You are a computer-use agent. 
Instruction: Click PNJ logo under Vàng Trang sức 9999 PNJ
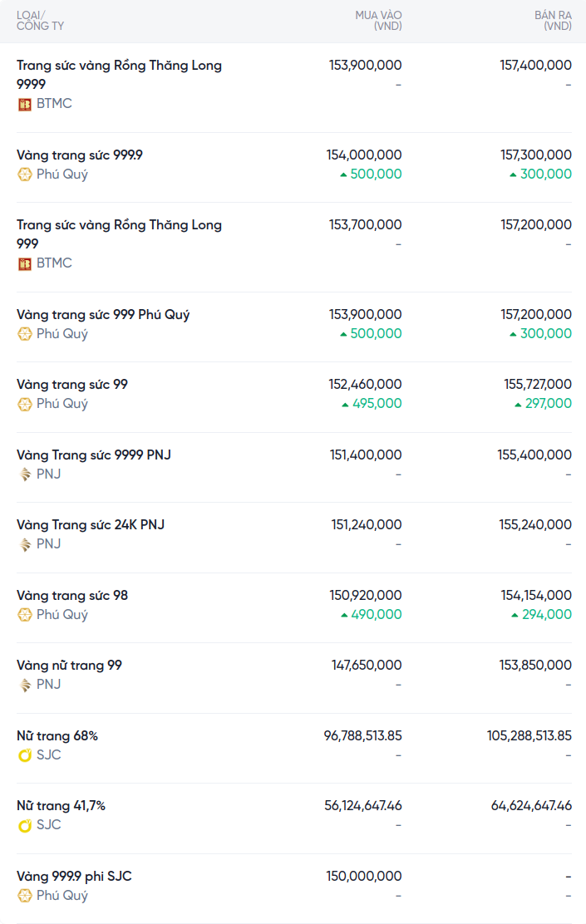(x=25, y=474)
